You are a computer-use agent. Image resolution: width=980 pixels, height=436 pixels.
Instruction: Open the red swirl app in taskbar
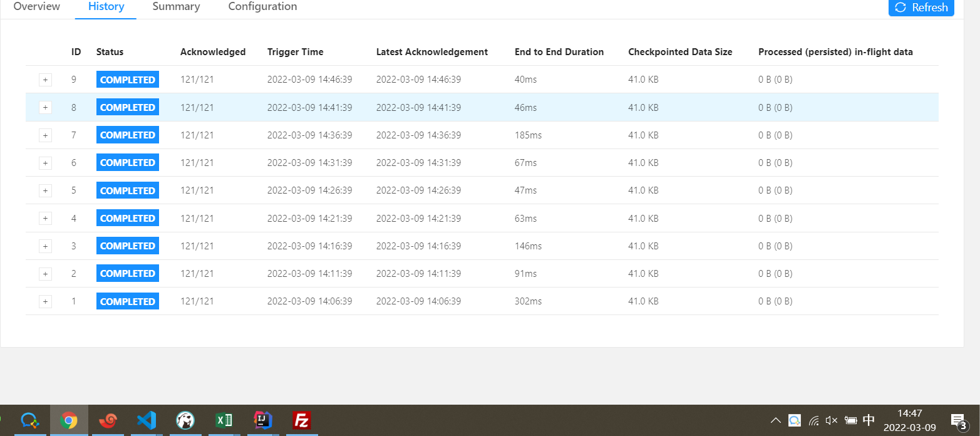pyautogui.click(x=108, y=420)
